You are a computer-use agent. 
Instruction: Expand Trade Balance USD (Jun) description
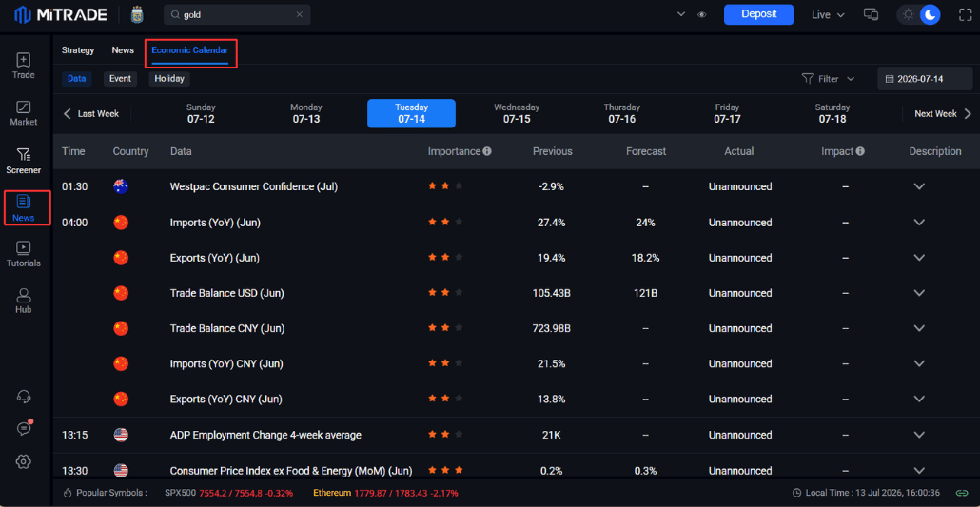pos(919,293)
